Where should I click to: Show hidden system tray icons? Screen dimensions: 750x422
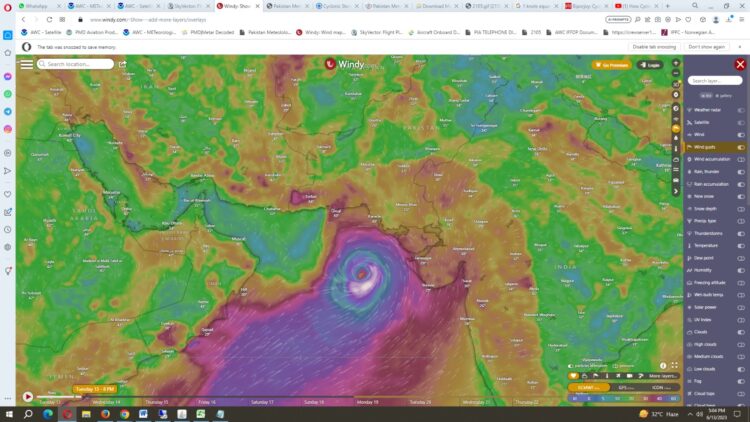690,414
